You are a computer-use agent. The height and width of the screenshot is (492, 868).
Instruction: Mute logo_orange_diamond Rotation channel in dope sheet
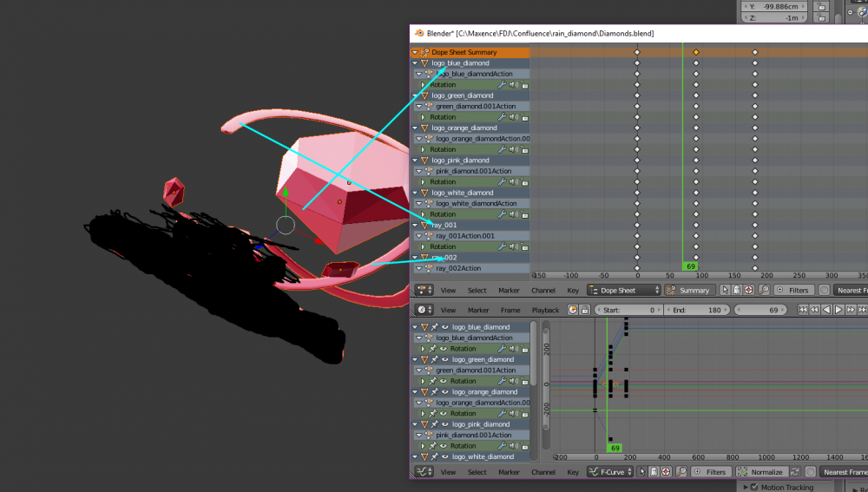point(514,149)
